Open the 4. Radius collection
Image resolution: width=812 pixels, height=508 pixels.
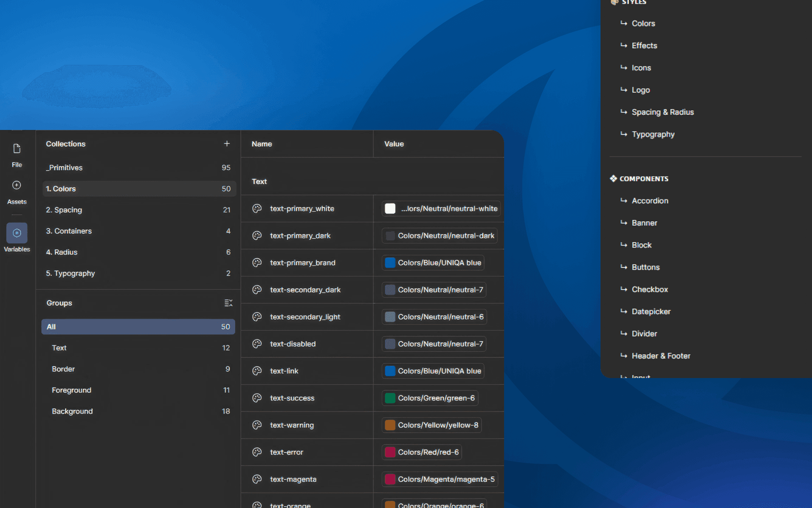tap(139, 252)
